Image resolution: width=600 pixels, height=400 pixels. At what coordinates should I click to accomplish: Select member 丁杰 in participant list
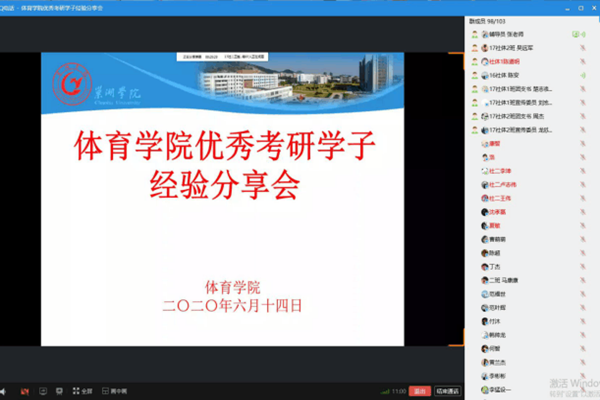(x=496, y=267)
